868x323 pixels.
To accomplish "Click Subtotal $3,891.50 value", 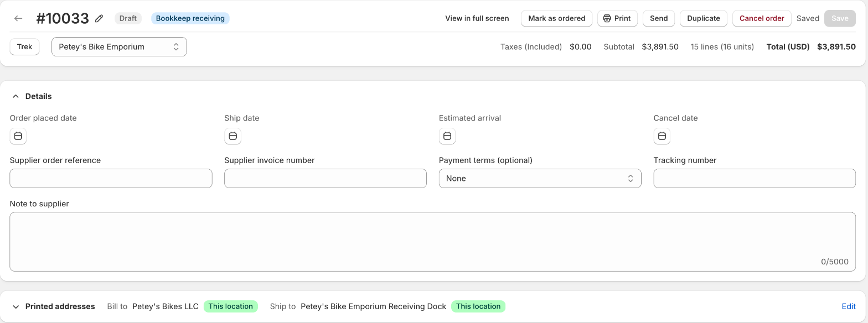I will [x=660, y=47].
